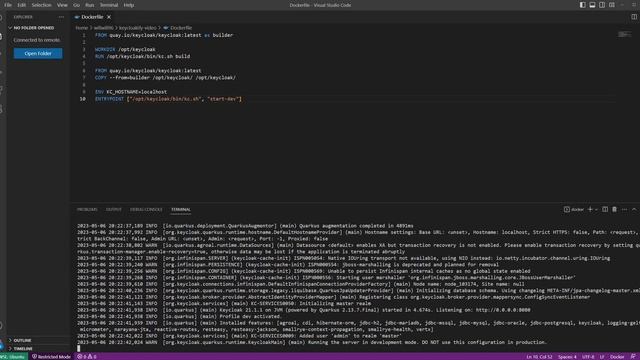Change the UTF-8 encoding setting

point(588,357)
